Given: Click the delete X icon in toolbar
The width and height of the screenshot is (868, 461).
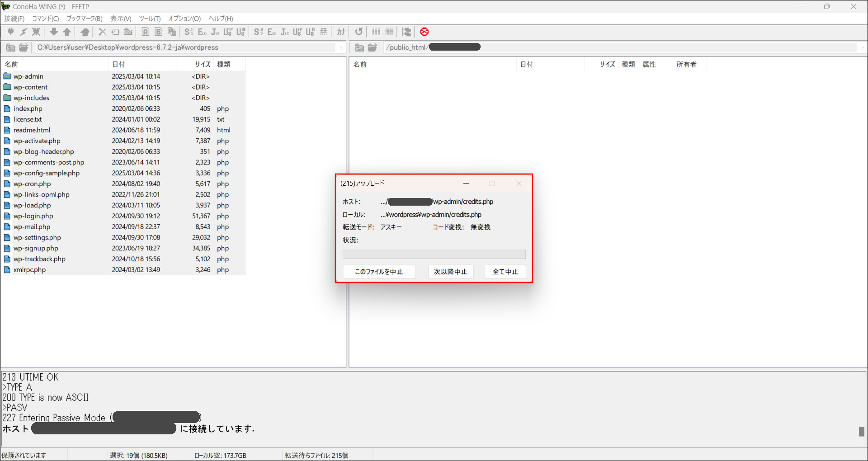Looking at the screenshot, I should pos(102,32).
